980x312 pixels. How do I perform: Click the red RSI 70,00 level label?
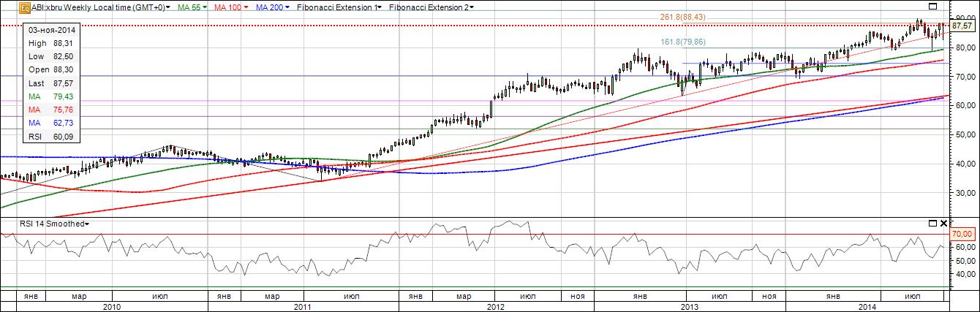961,234
